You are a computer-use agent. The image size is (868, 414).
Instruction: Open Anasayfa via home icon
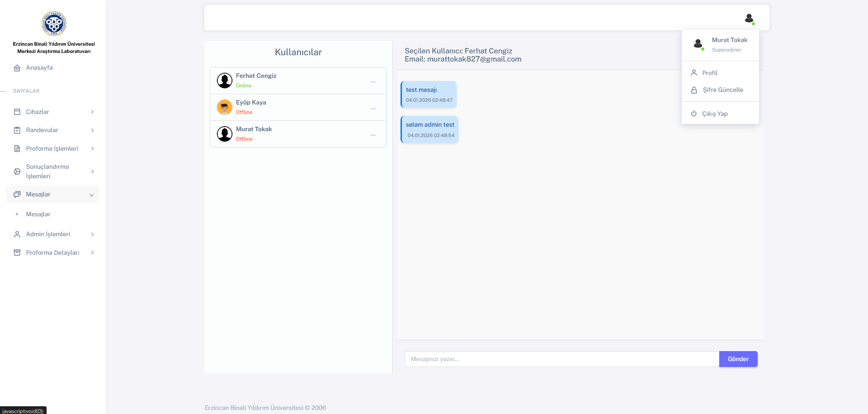[17, 68]
